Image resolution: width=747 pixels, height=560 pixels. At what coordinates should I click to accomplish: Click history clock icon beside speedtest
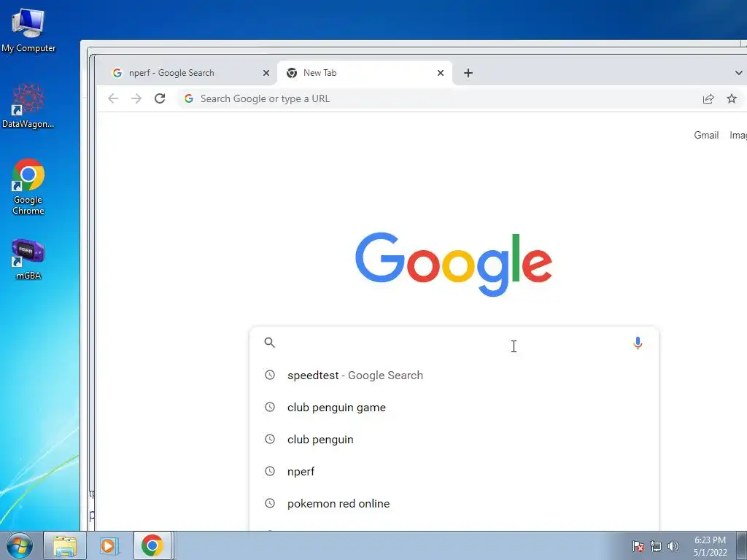pyautogui.click(x=270, y=375)
